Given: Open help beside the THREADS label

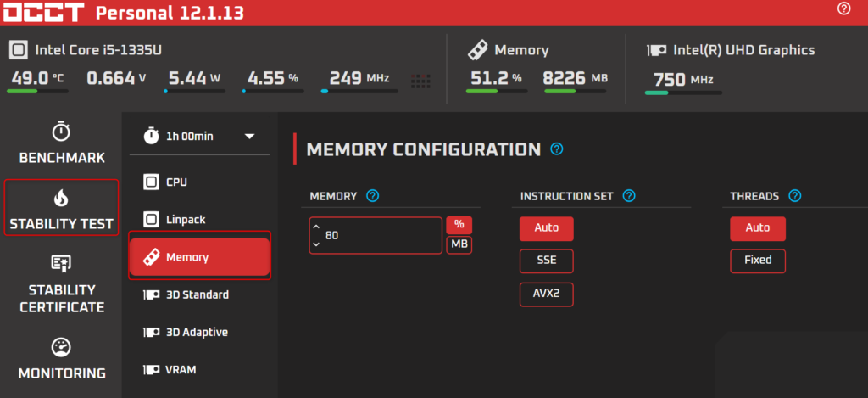Looking at the screenshot, I should tap(795, 196).
